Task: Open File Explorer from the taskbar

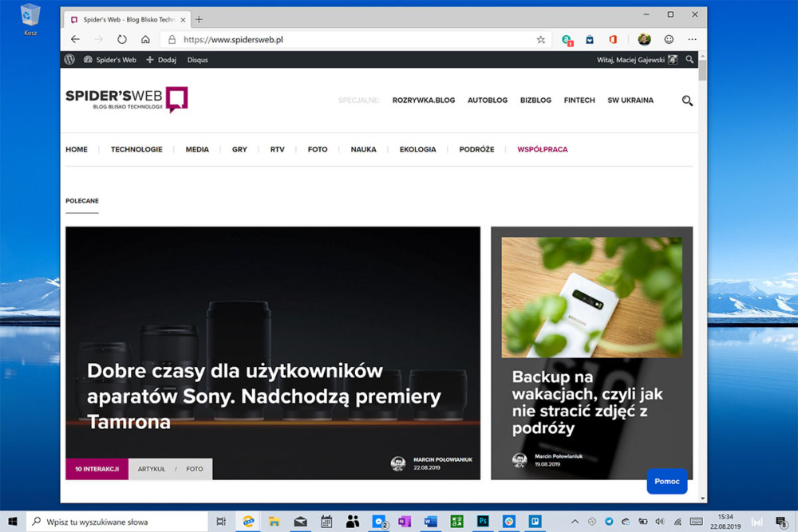Action: (x=275, y=522)
